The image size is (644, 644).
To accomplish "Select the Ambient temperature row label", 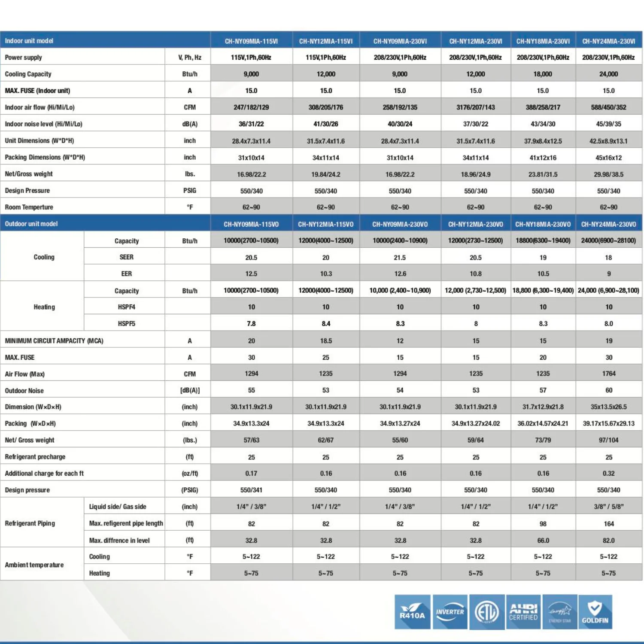I will click(34, 565).
